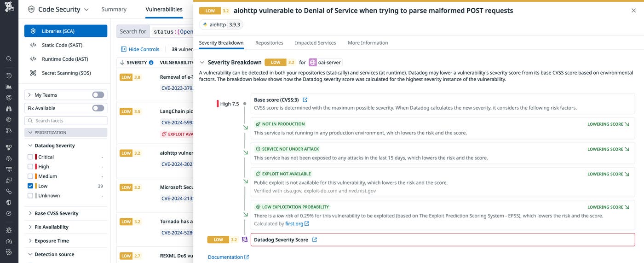Click the purple Datadog score logo icon
The height and width of the screenshot is (263, 644).
(245, 240)
